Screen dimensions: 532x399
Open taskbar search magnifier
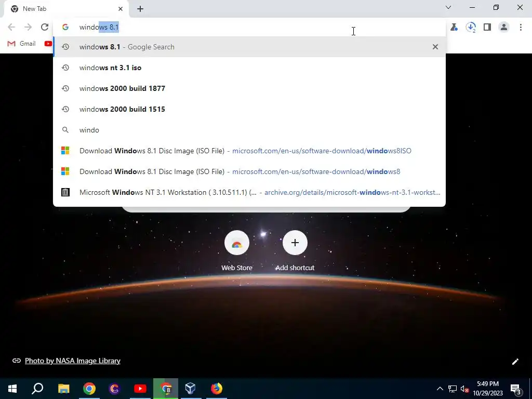tap(37, 389)
